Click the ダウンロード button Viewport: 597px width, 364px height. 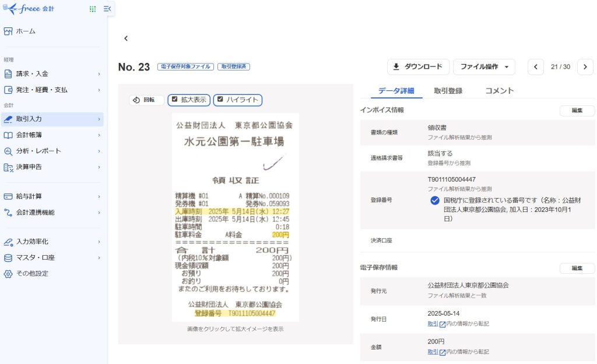(418, 67)
